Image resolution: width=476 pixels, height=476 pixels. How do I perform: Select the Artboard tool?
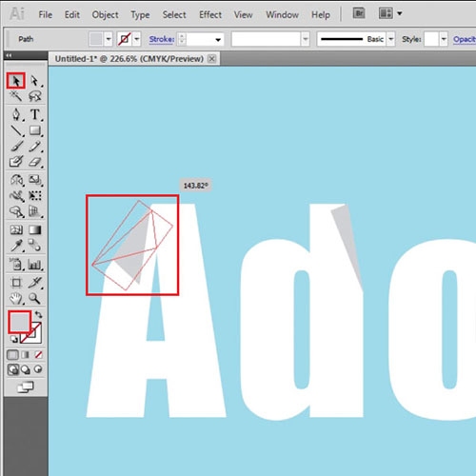tap(16, 283)
